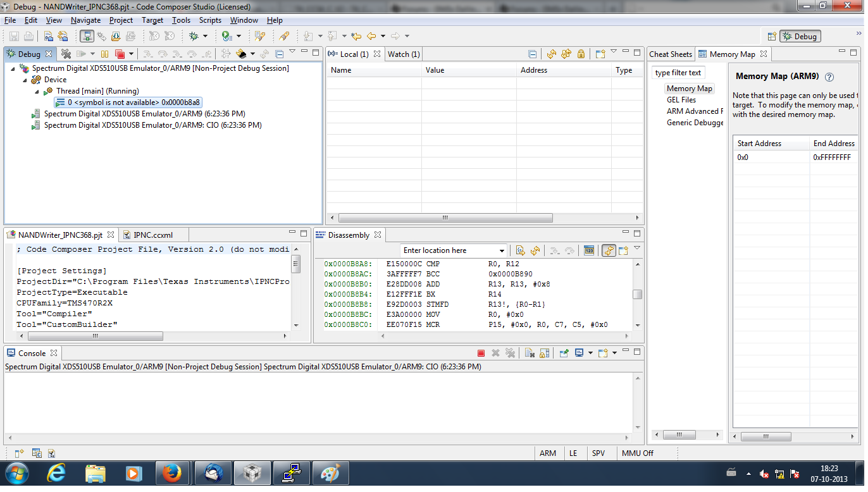This screenshot has height=492, width=868.
Task: Select GEL Files in the settings list
Action: pyautogui.click(x=681, y=100)
